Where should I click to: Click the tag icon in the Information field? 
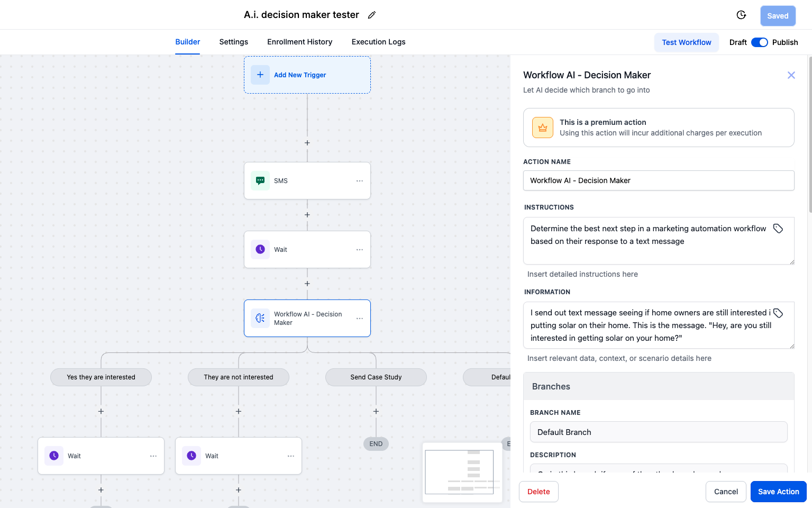778,313
